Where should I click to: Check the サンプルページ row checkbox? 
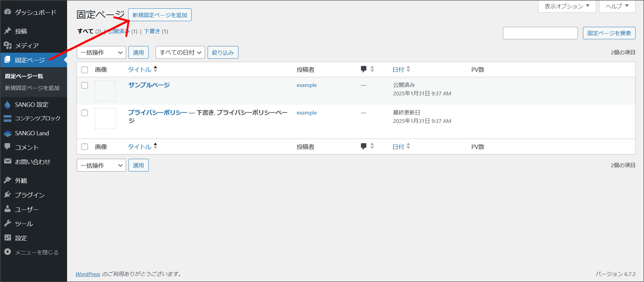85,85
